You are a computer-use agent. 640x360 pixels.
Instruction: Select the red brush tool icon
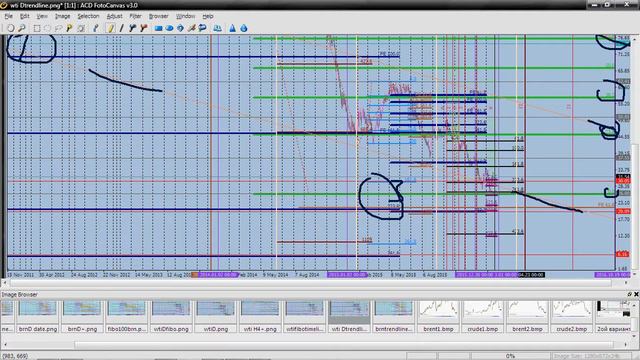[x=143, y=28]
